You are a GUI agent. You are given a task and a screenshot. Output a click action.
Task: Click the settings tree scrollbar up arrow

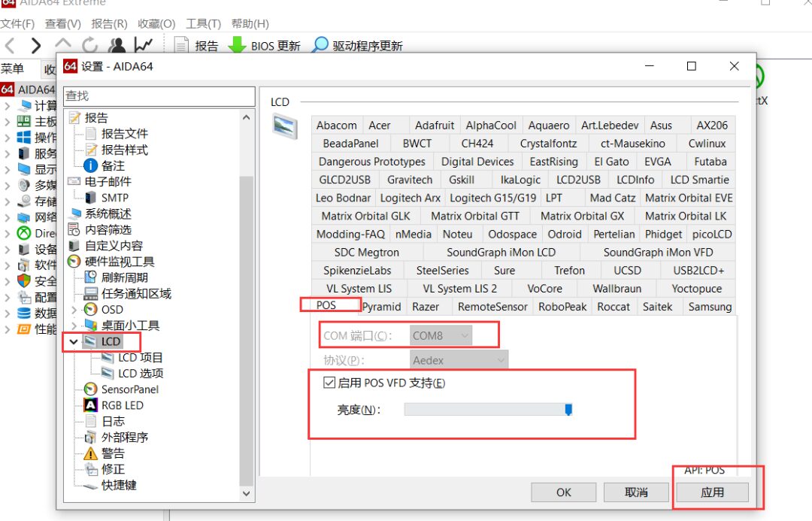247,117
